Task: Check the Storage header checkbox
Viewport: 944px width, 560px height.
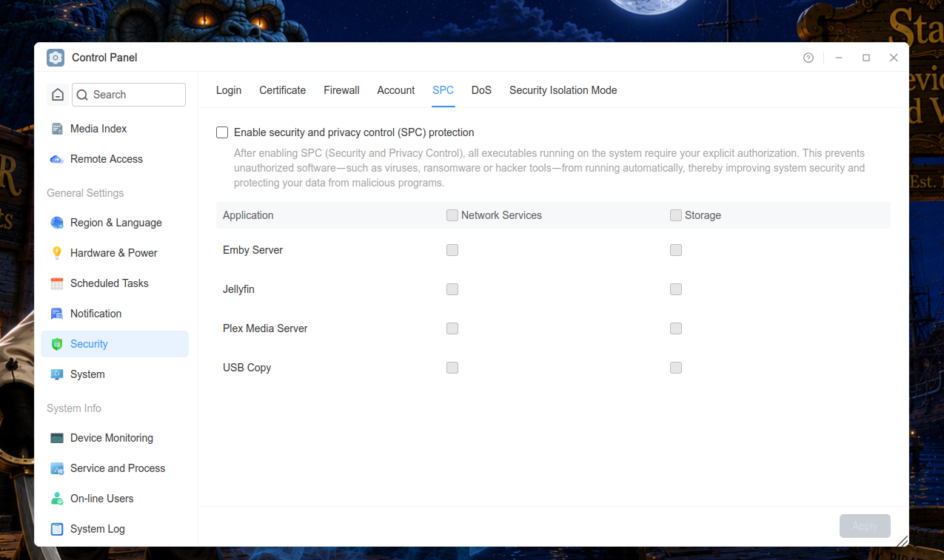Action: pos(676,215)
